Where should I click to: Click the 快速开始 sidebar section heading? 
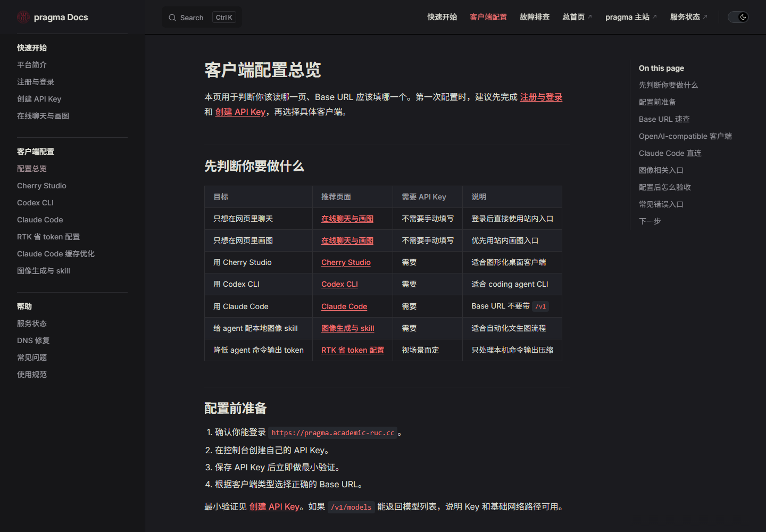[32, 48]
